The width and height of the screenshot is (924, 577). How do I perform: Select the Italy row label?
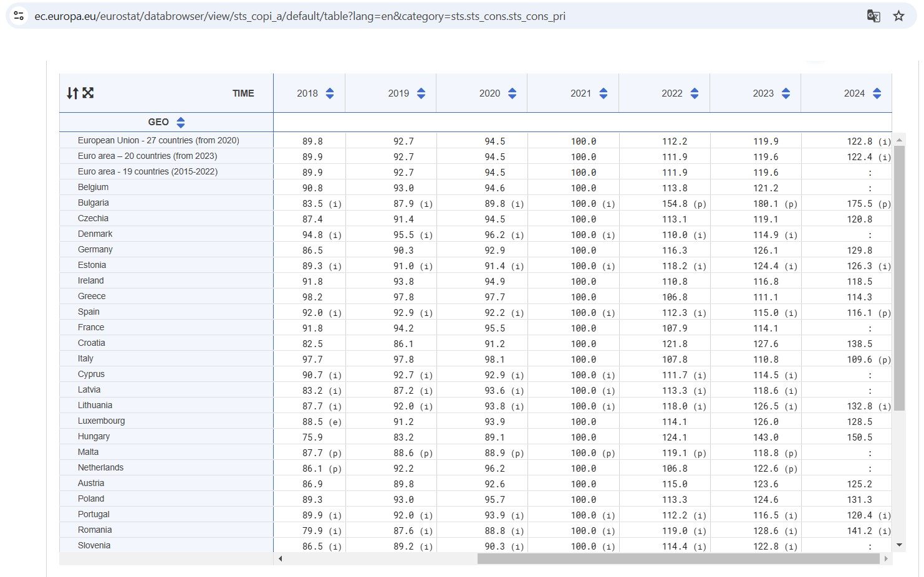coord(85,359)
